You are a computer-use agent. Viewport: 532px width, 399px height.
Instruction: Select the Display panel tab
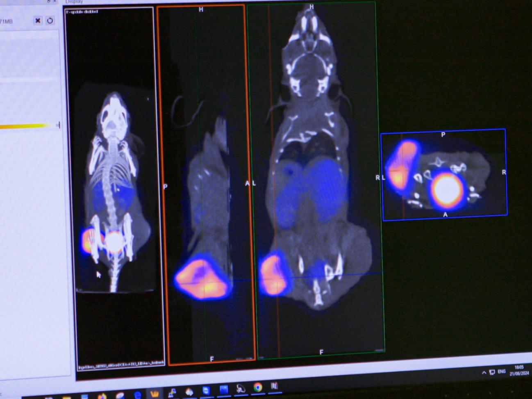point(74,2)
